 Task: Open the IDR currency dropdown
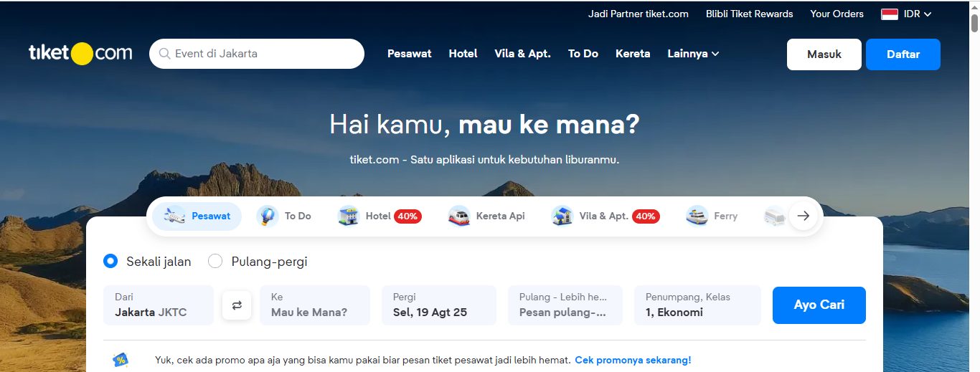(906, 14)
